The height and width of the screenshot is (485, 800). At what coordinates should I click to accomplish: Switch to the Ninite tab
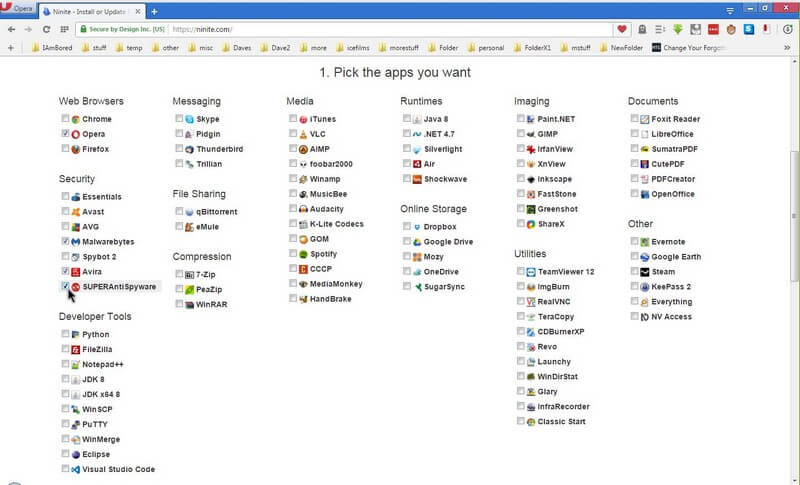[x=90, y=11]
